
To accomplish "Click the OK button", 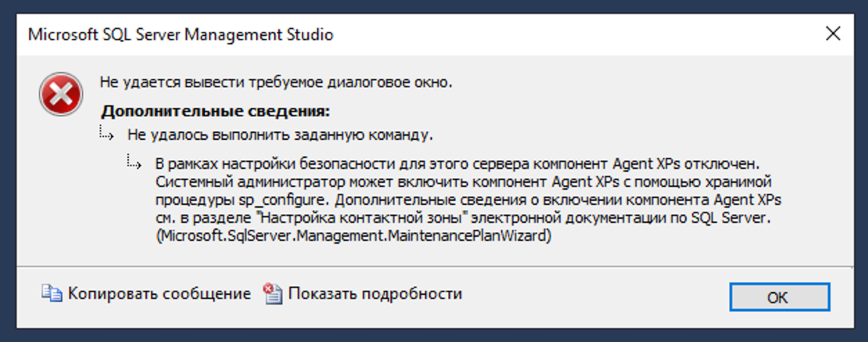I will click(x=779, y=297).
